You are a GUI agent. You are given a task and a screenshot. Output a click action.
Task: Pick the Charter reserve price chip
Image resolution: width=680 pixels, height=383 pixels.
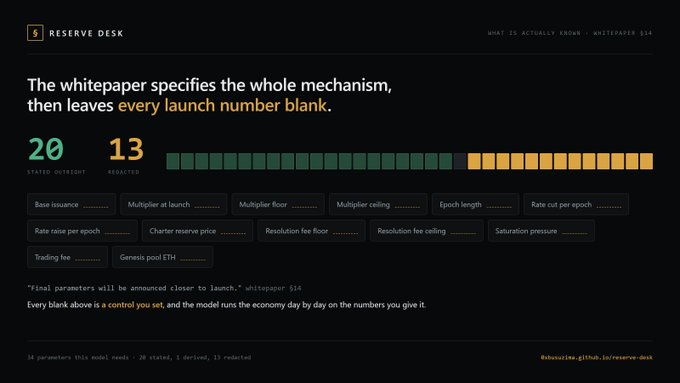pos(197,231)
